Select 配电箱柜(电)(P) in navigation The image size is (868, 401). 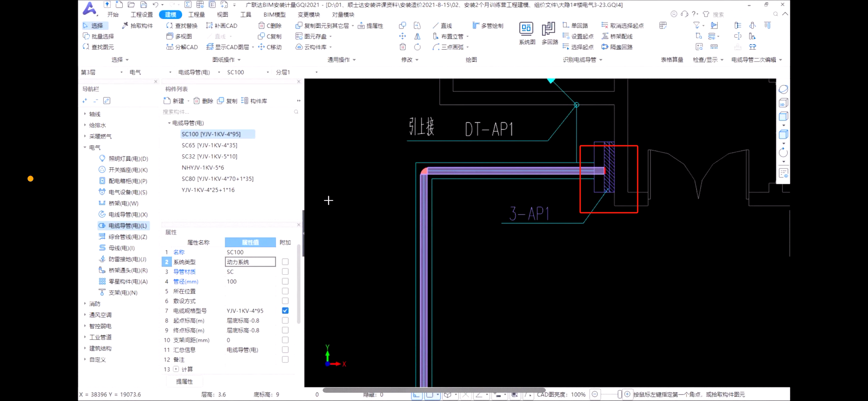[123, 181]
